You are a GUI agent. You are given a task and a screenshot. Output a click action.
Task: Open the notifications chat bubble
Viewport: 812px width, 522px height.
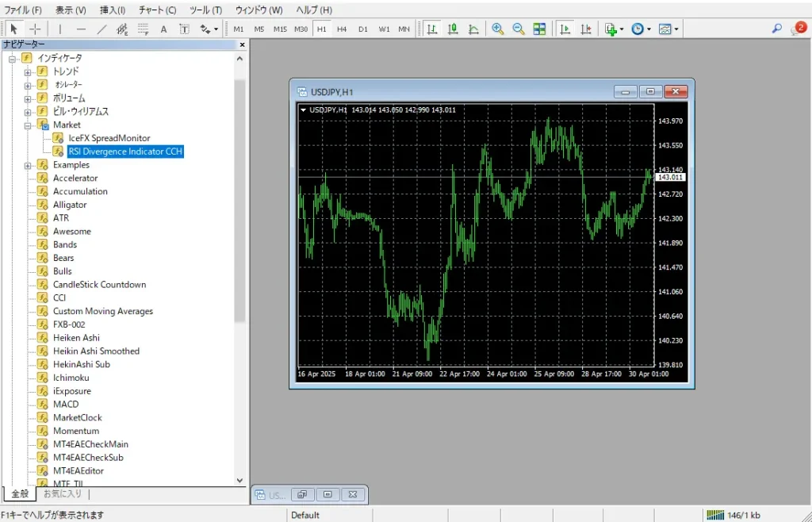[799, 29]
